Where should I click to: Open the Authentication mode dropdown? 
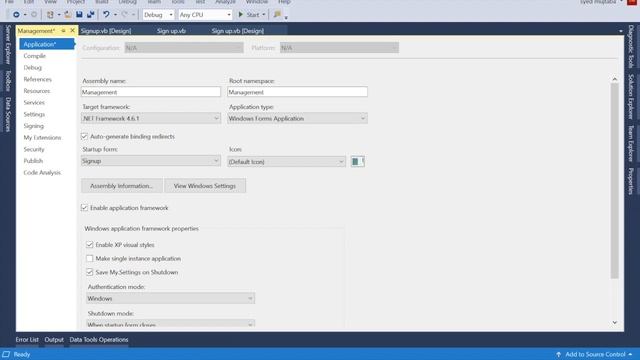click(171, 298)
